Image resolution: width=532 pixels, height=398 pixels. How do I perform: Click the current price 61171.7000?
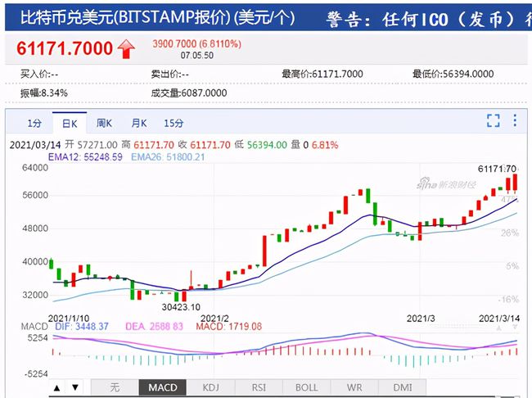pos(65,48)
